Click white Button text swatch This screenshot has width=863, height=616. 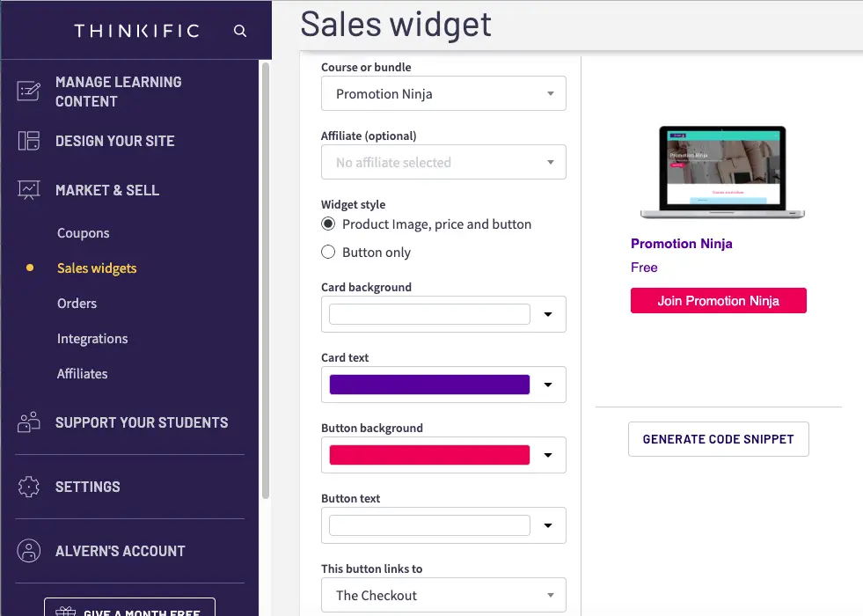tap(430, 525)
